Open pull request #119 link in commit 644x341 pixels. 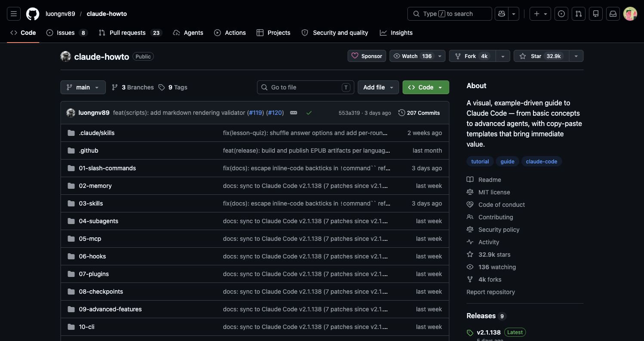coord(255,113)
